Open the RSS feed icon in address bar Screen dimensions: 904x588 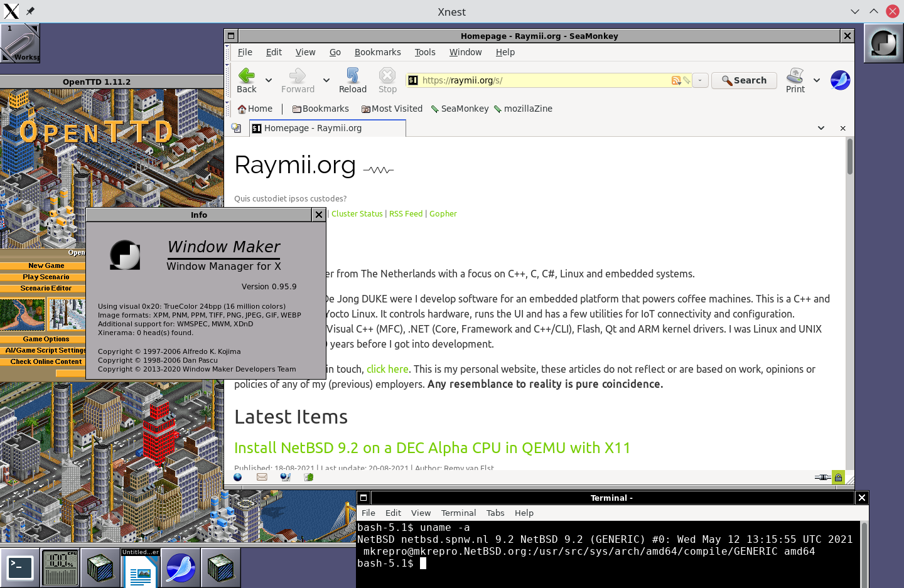pyautogui.click(x=676, y=80)
